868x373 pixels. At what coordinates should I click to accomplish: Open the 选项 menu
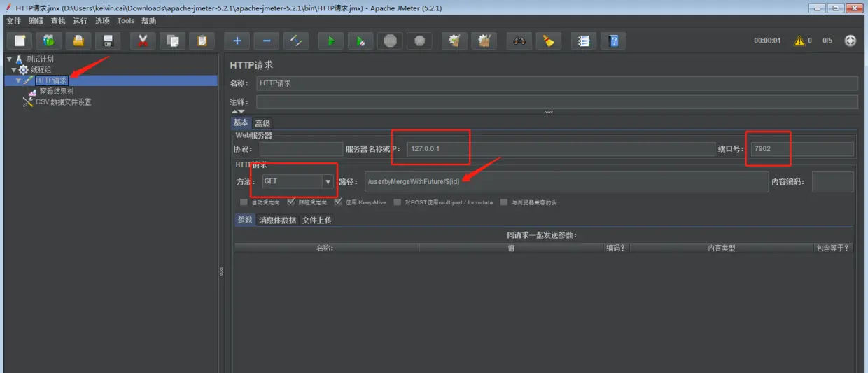(x=102, y=21)
